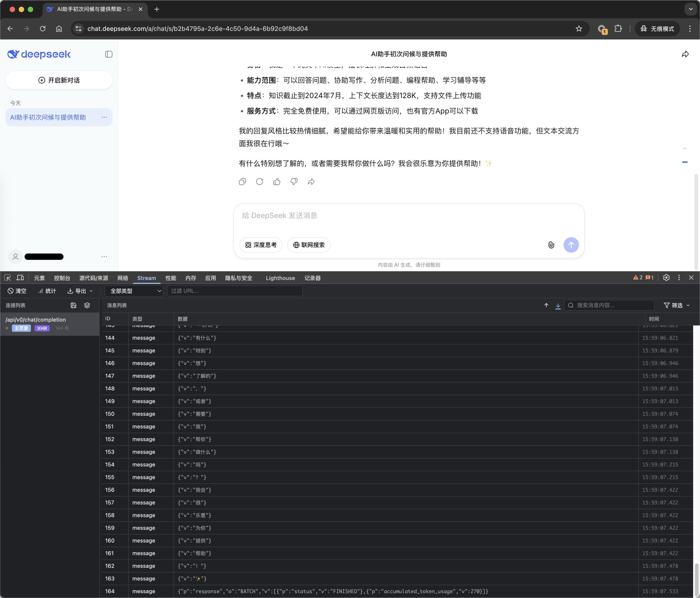Image resolution: width=700 pixels, height=598 pixels.
Task: Focus the 过滤 URL filter field
Action: [x=235, y=291]
